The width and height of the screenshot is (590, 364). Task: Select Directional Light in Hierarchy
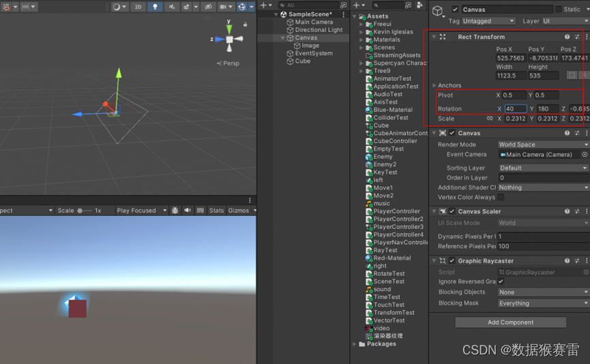point(319,30)
